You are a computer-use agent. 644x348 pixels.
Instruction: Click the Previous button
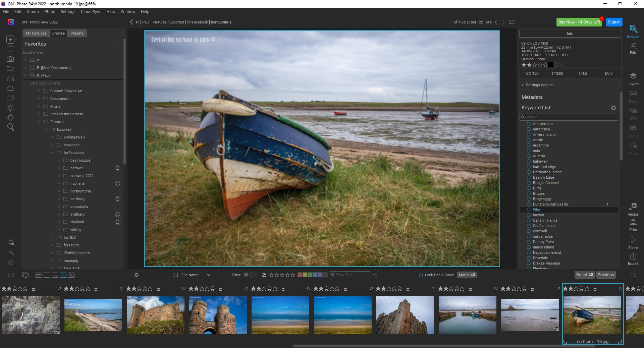[x=606, y=275]
